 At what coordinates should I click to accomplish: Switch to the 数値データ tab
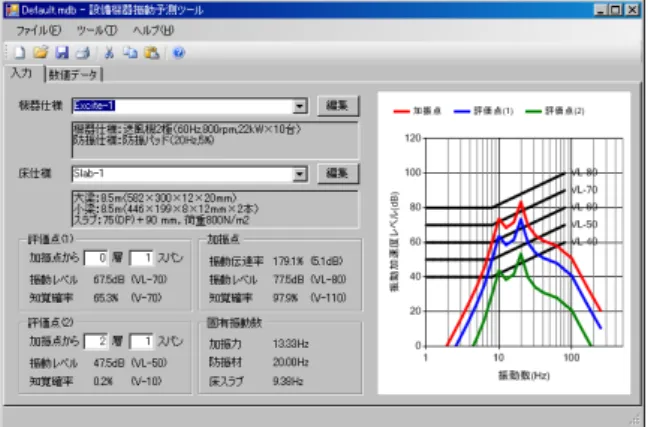click(73, 75)
